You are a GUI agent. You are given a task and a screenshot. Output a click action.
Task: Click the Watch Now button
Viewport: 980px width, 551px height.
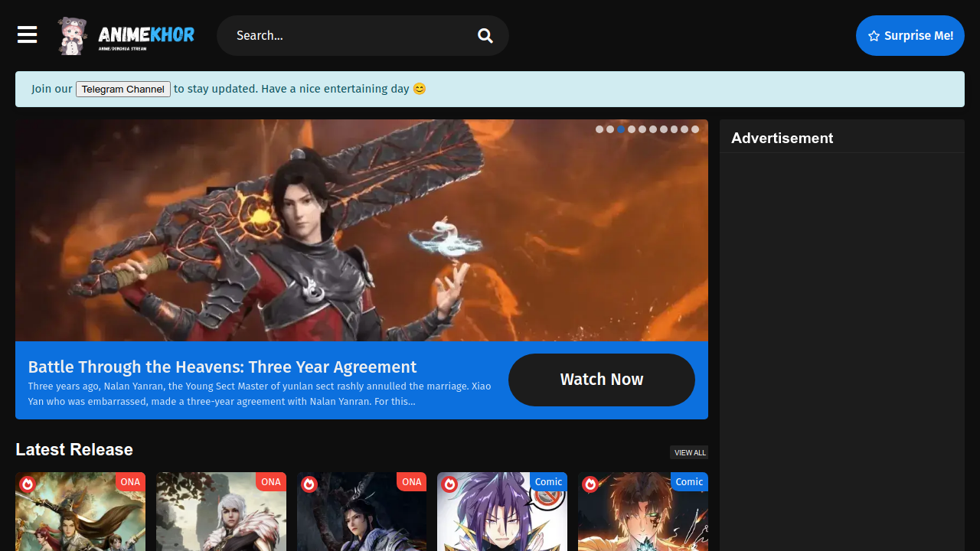pos(602,380)
